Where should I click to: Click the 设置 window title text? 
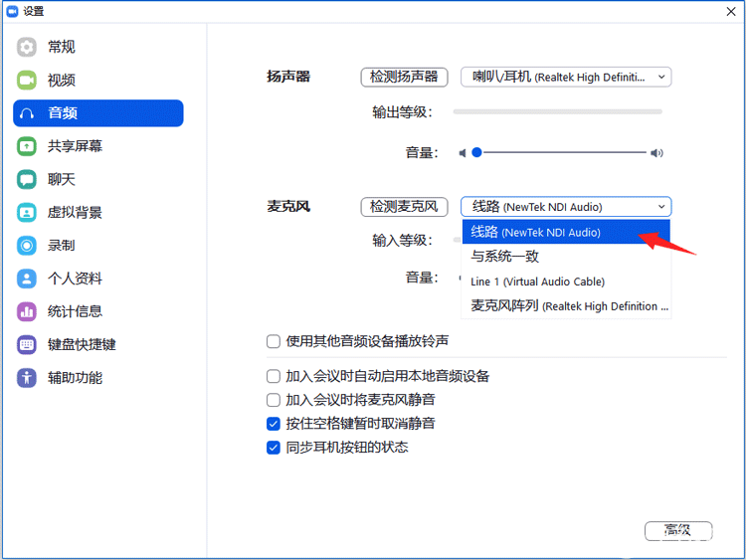pyautogui.click(x=34, y=11)
